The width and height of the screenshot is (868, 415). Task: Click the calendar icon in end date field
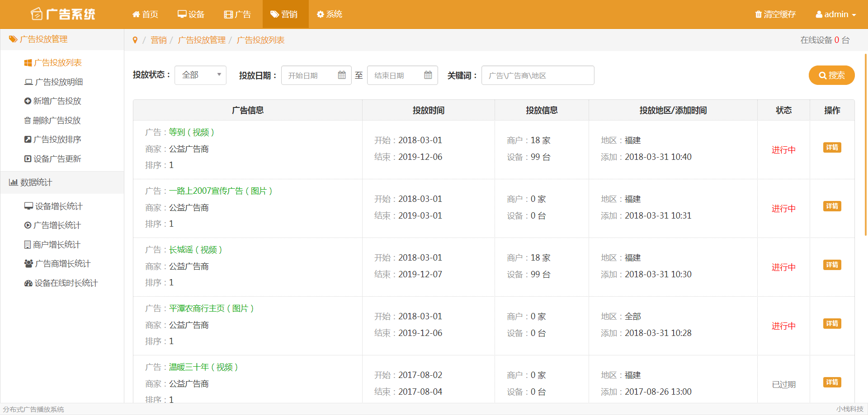click(428, 75)
